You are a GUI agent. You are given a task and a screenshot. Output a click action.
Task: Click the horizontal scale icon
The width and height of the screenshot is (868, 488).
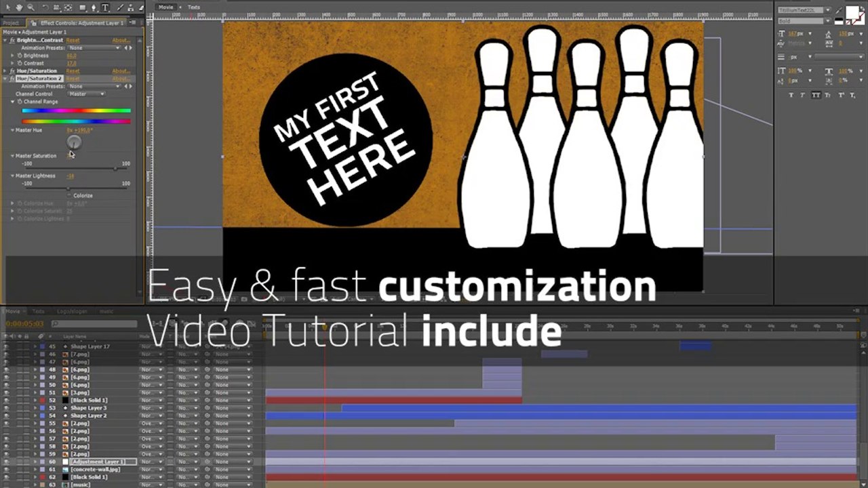[829, 70]
